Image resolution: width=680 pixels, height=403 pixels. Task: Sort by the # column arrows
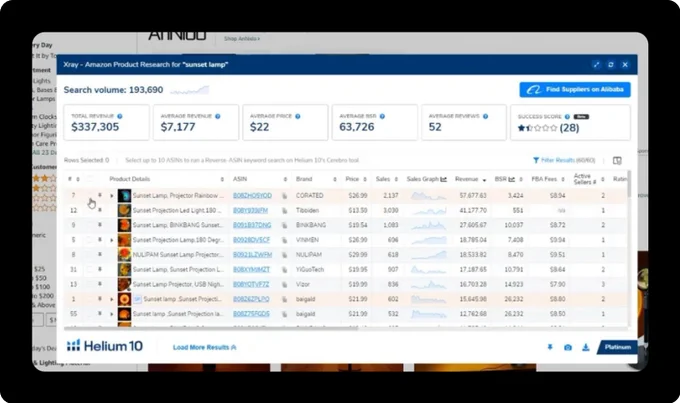[x=78, y=179]
